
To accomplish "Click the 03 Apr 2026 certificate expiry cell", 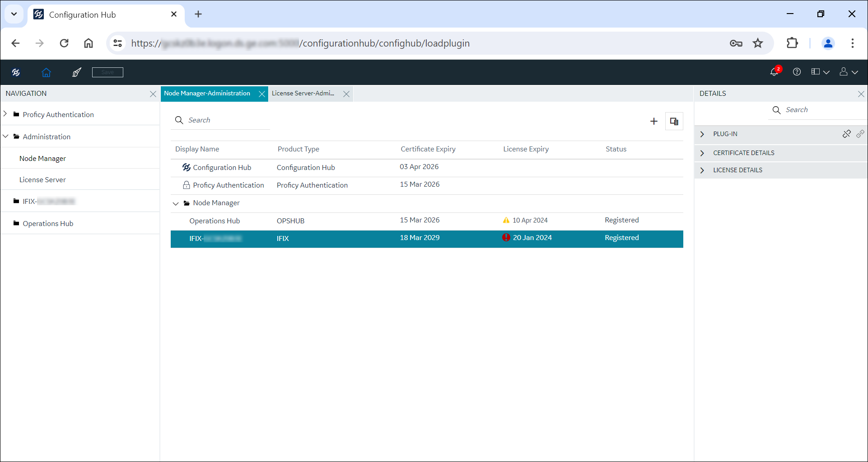I will click(419, 167).
